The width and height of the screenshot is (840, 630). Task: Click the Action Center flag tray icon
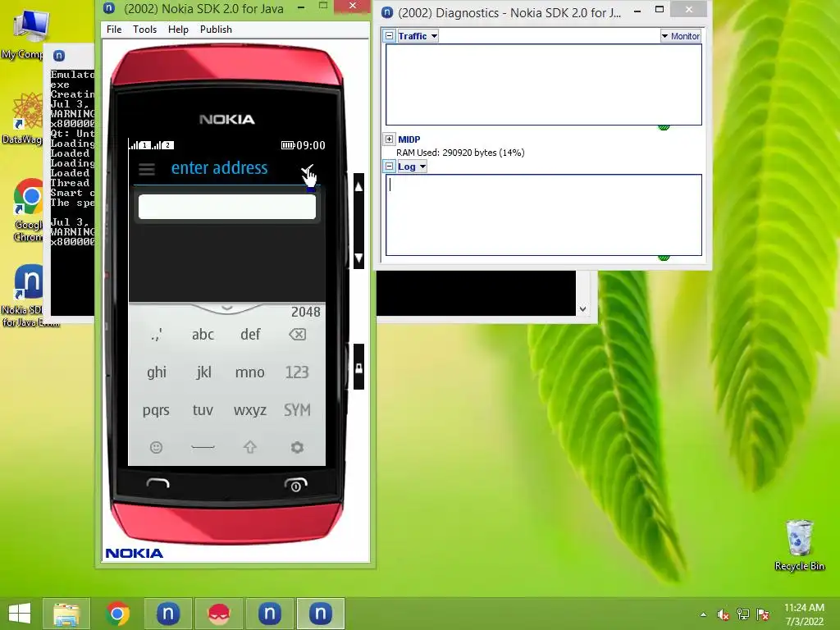click(763, 614)
